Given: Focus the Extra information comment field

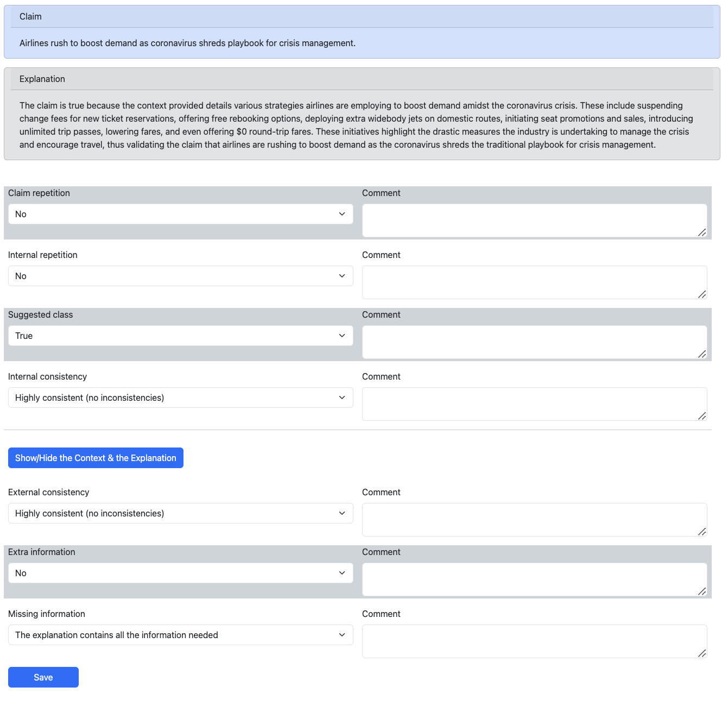Looking at the screenshot, I should pos(534,579).
